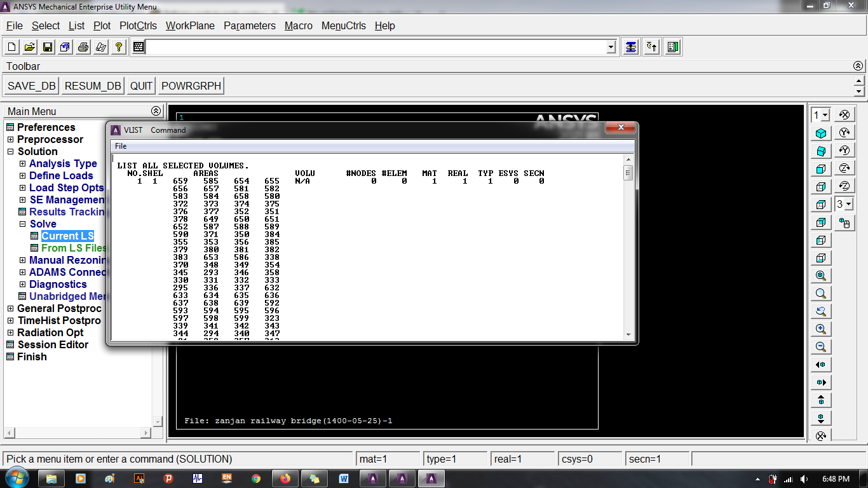868x488 pixels.
Task: Click the POWRGRPH button
Action: tap(191, 86)
